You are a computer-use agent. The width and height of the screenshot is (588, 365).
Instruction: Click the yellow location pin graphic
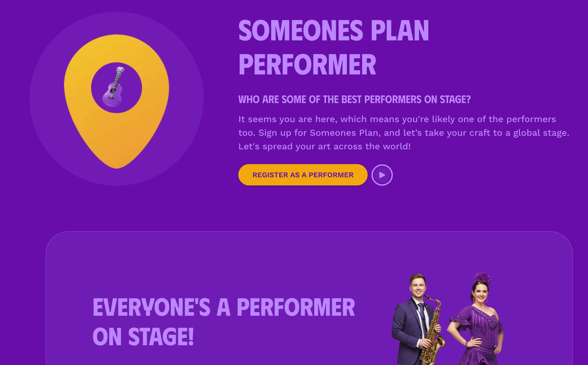(x=116, y=135)
